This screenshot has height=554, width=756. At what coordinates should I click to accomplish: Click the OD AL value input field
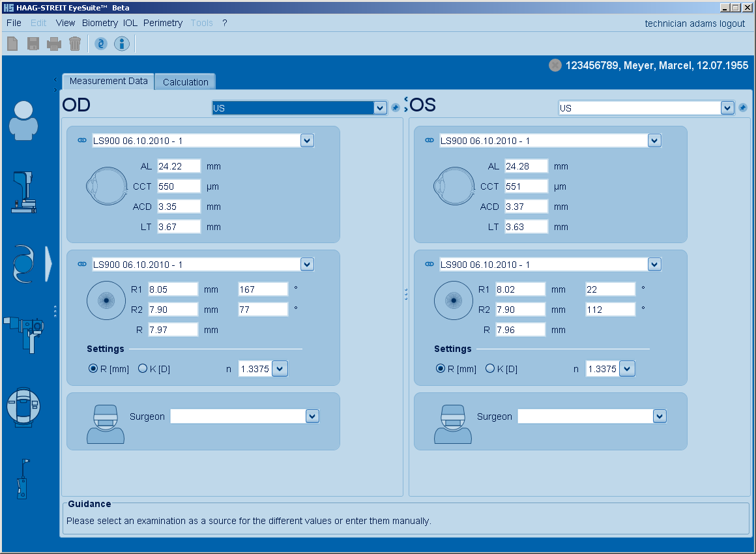179,166
